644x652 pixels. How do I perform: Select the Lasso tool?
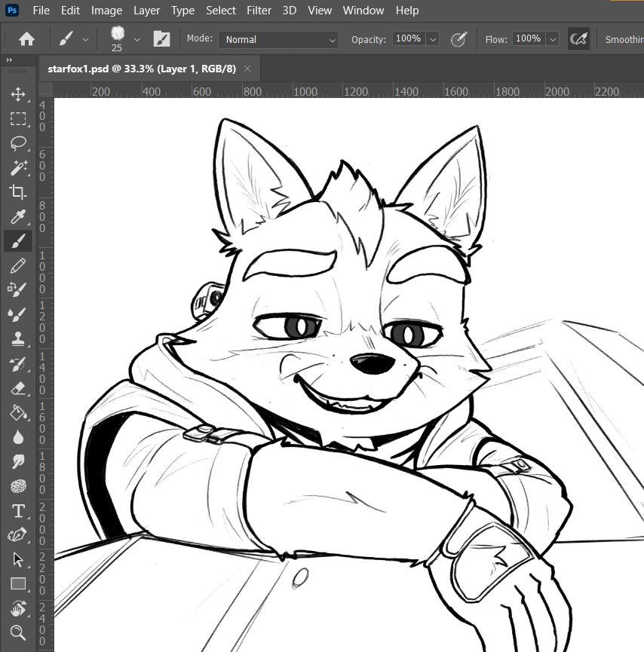(x=18, y=143)
